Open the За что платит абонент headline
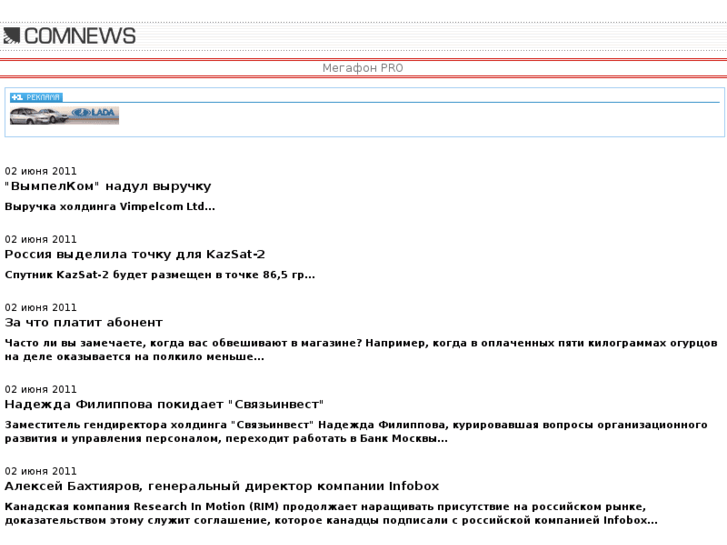The width and height of the screenshot is (727, 545). (83, 323)
